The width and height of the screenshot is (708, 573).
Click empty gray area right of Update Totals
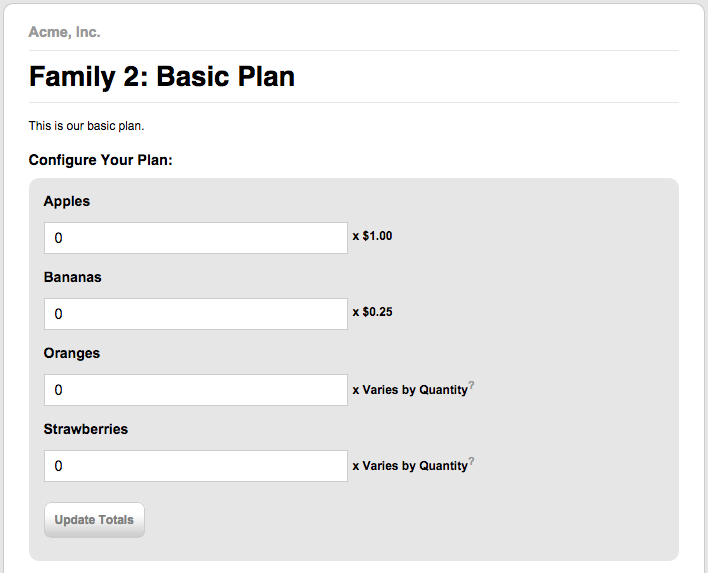point(400,520)
